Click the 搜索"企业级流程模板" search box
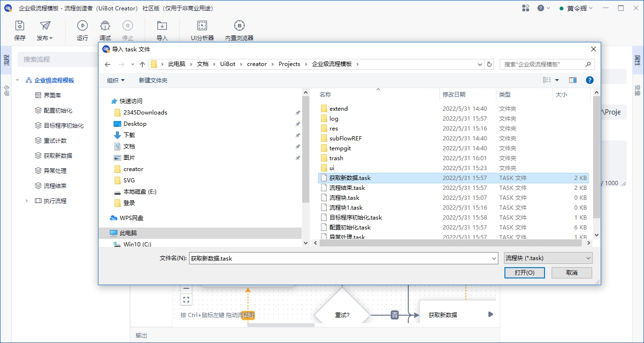Viewport: 644px width, 343px height. point(547,64)
